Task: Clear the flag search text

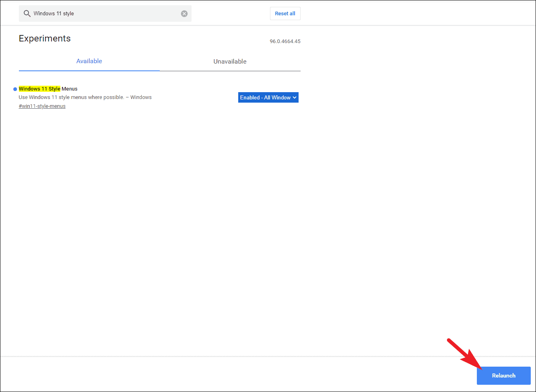Action: pyautogui.click(x=184, y=14)
